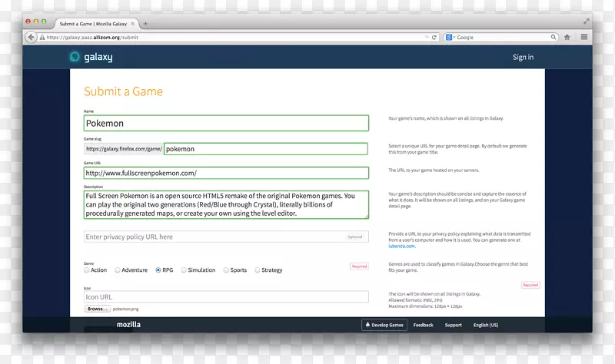Open a new tab with plus button
615x364 pixels.
(145, 24)
